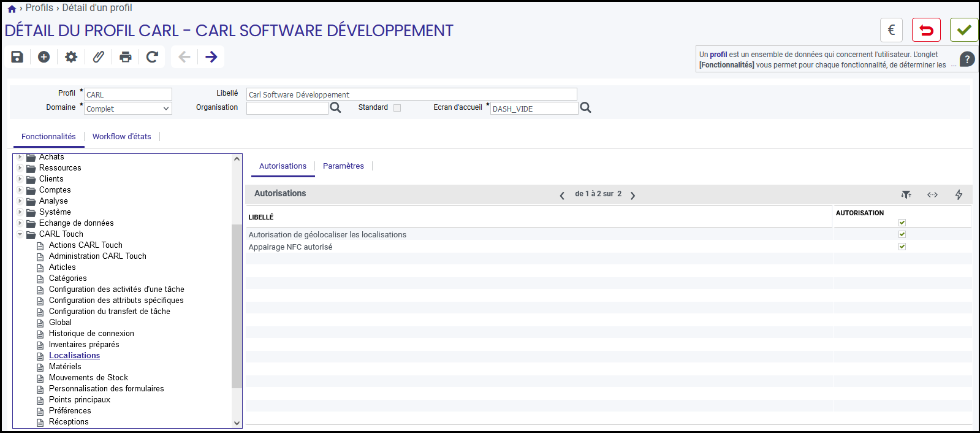This screenshot has width=980, height=433.
Task: Collapse the CARL Touch tree folder
Action: tap(20, 234)
